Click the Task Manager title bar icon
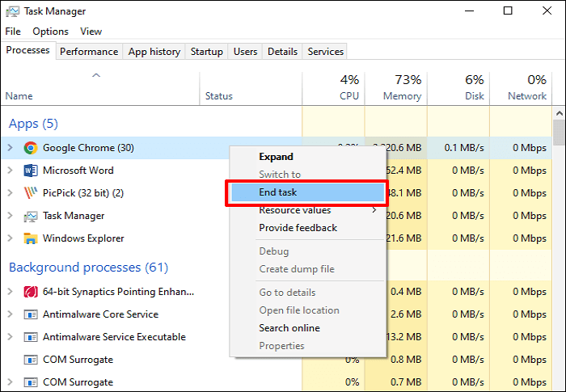This screenshot has width=566, height=392. pyautogui.click(x=11, y=11)
